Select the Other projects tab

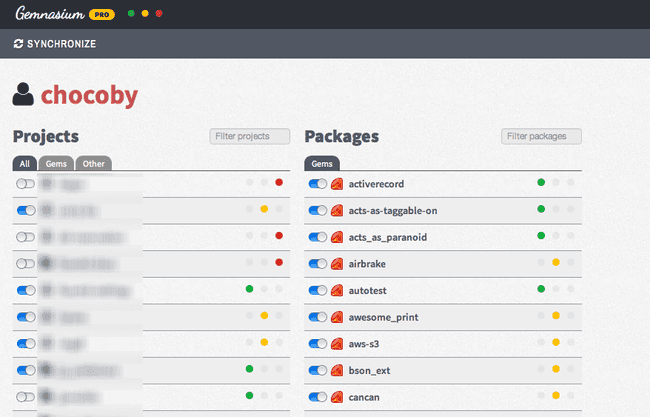pyautogui.click(x=93, y=163)
